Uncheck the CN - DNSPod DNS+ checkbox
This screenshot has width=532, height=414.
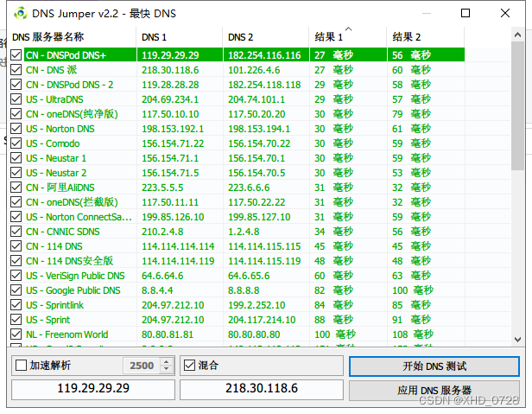[16, 55]
